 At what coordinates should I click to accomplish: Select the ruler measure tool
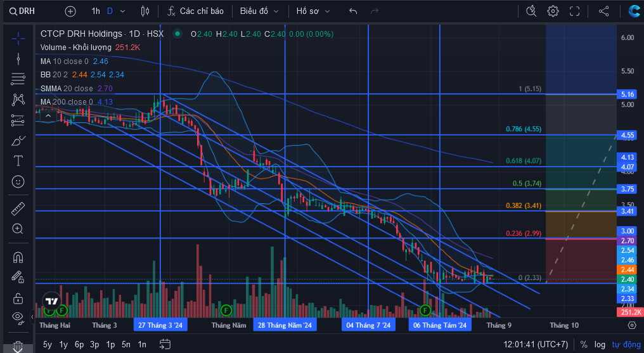pyautogui.click(x=18, y=209)
